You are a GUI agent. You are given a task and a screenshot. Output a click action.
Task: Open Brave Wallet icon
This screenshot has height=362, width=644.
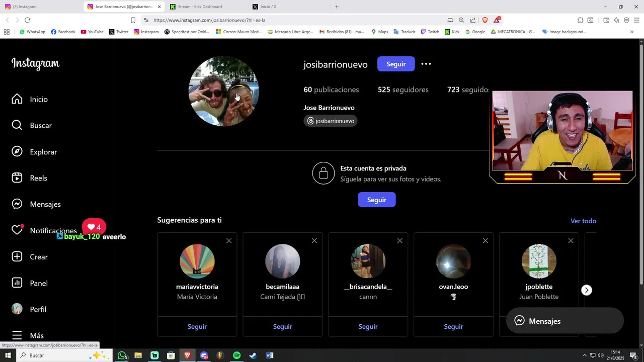[x=606, y=20]
